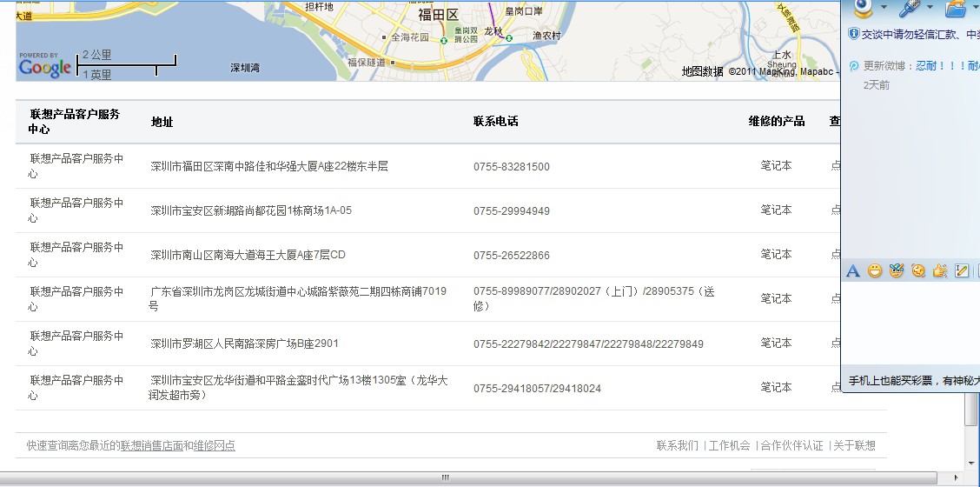Open the 联想销售店面 link
The image size is (980, 487).
152,445
